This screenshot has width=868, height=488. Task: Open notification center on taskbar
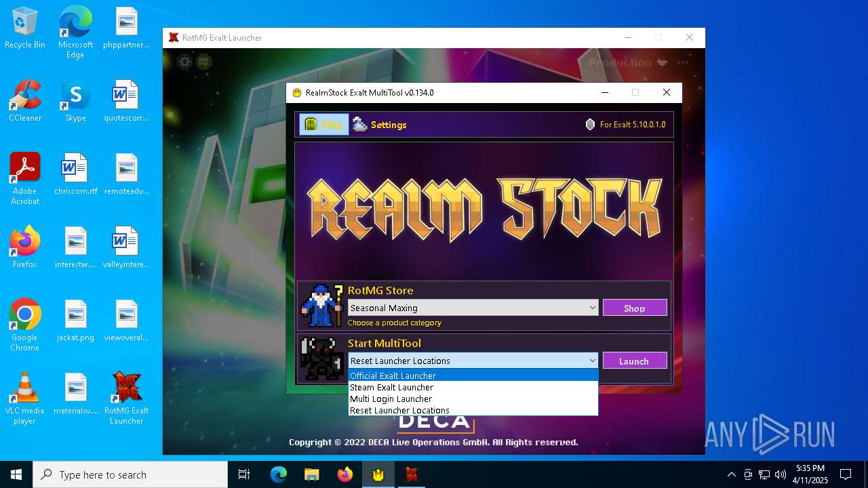point(846,474)
